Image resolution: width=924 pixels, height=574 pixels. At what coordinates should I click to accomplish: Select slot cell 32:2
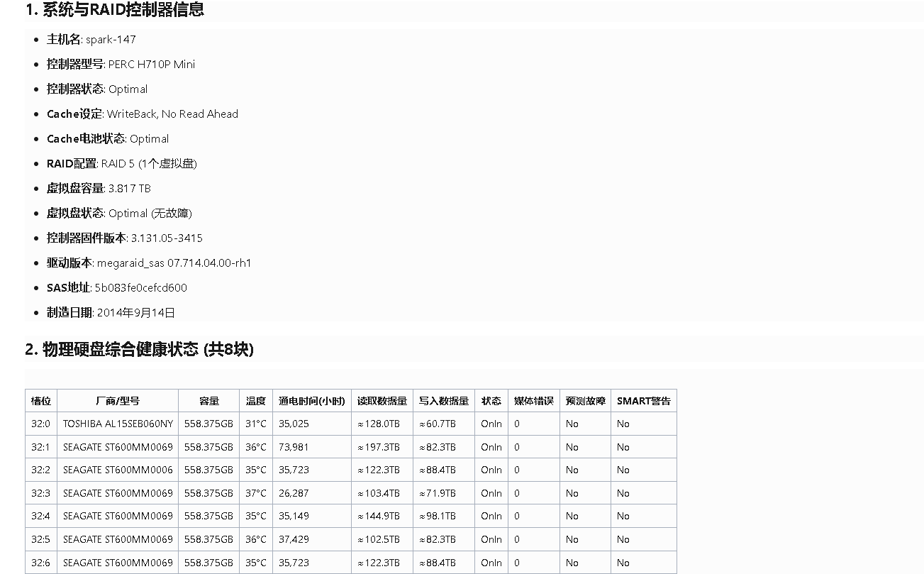coord(41,470)
